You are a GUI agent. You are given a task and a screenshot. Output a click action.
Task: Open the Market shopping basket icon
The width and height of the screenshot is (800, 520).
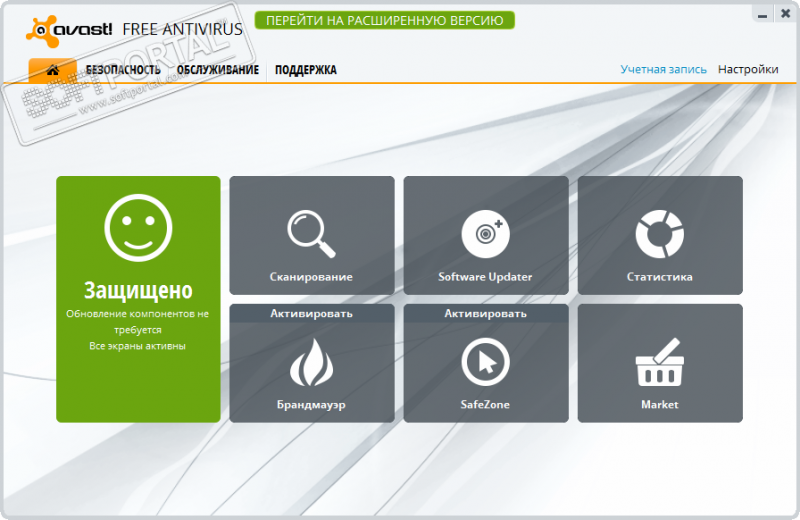[x=659, y=362]
